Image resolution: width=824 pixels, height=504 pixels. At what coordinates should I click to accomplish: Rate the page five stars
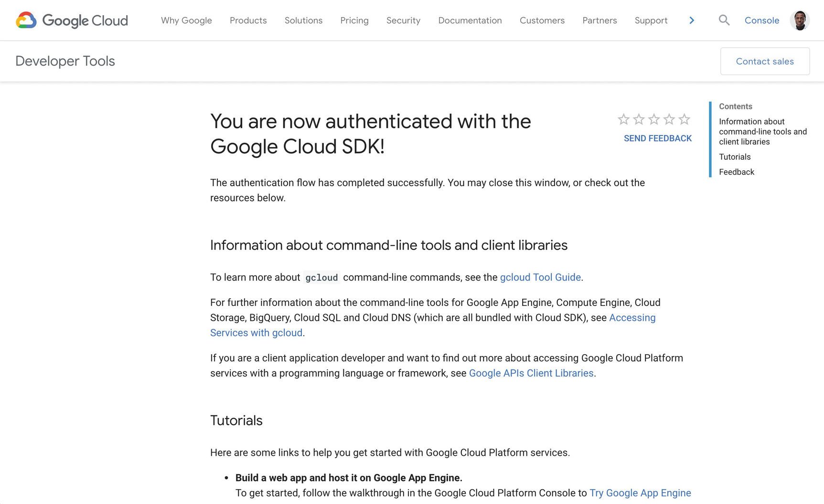(685, 119)
